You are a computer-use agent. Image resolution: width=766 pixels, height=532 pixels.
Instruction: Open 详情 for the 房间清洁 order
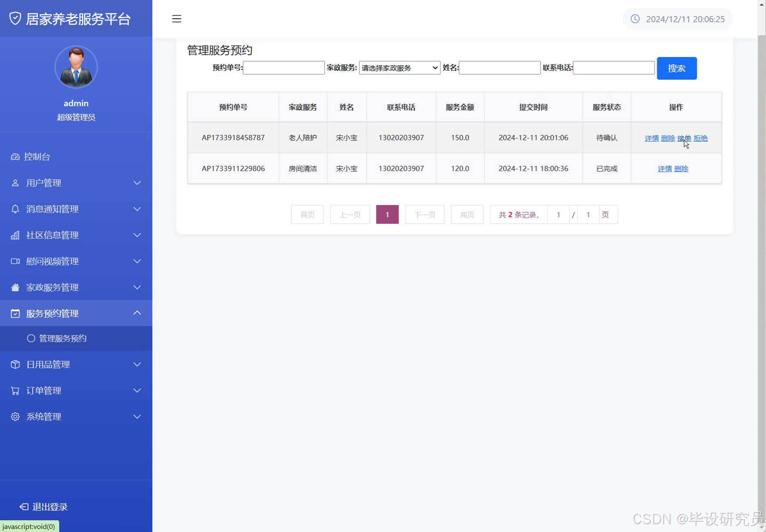tap(665, 169)
